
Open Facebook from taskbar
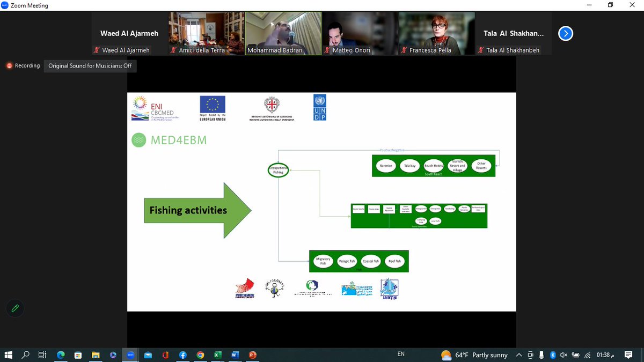[183, 354]
